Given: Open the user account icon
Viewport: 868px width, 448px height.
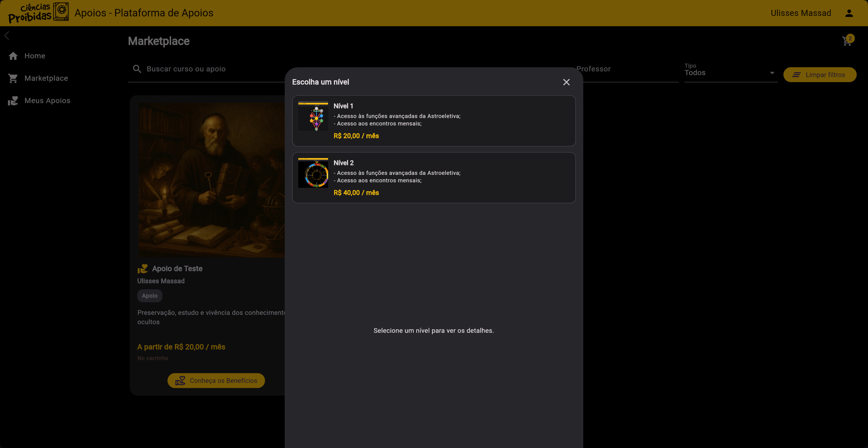Looking at the screenshot, I should pos(848,13).
